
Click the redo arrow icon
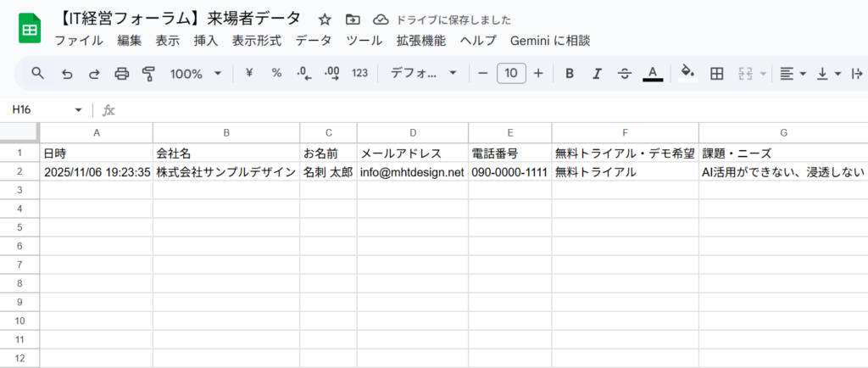pyautogui.click(x=94, y=74)
